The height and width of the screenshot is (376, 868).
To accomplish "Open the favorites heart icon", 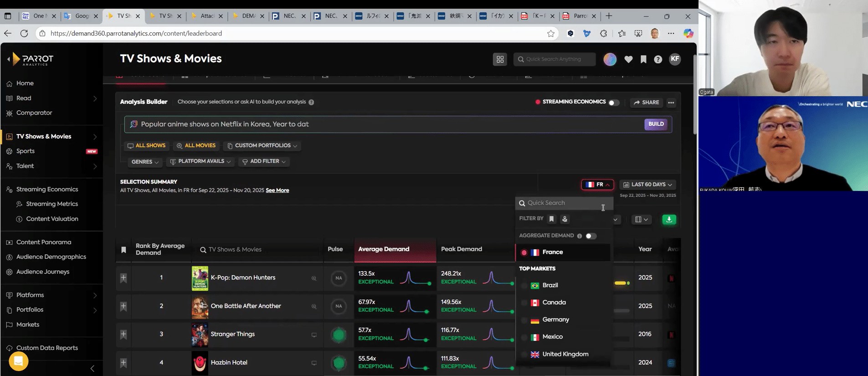I will click(628, 59).
